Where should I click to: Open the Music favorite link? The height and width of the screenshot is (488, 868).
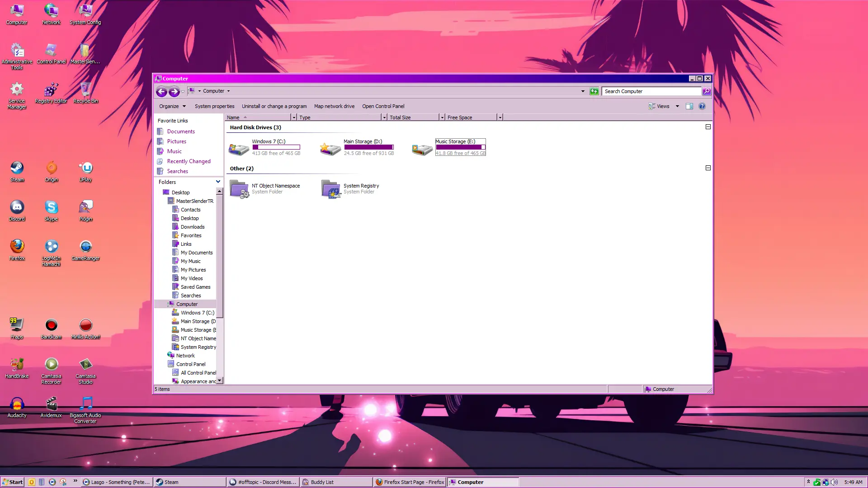pos(174,151)
